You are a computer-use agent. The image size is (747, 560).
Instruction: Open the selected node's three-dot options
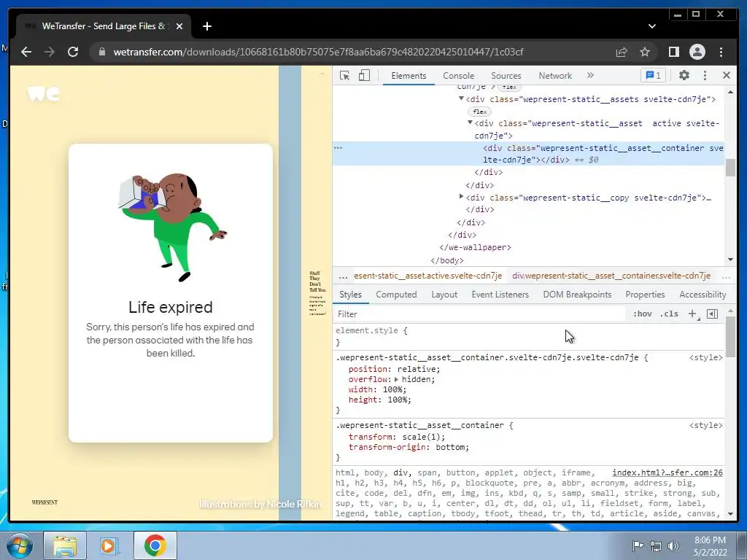click(338, 147)
